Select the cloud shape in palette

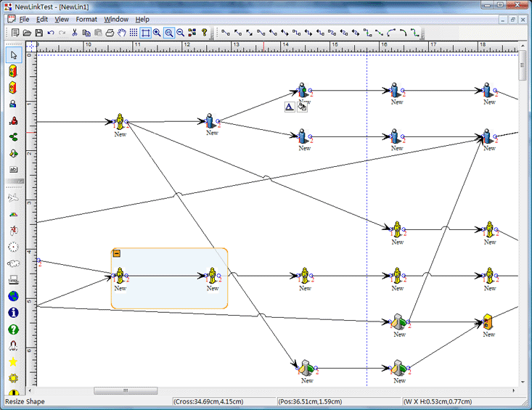(x=13, y=263)
